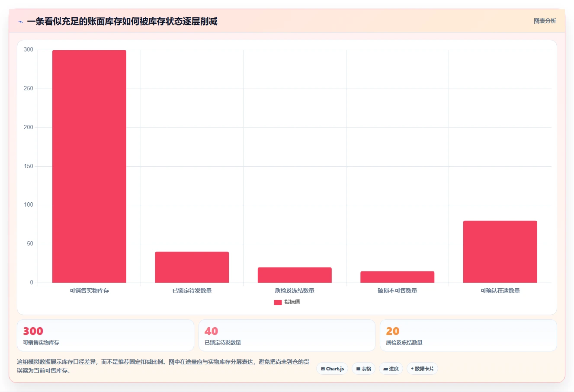Click the 可确认在途数量 axis label
Image resolution: width=574 pixels, height=392 pixels.
(x=500, y=291)
